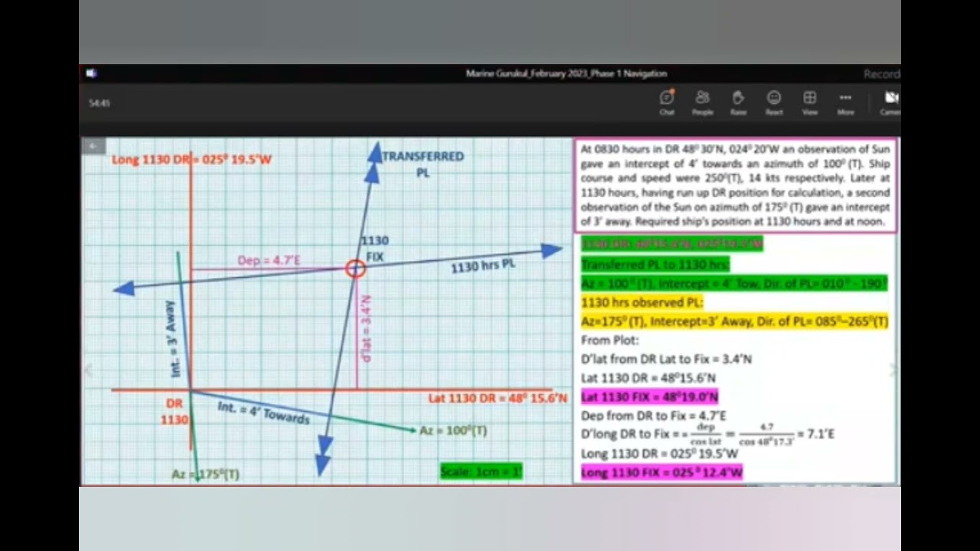Click the 'From Plot:' line
Viewport: 980px width, 551px height.
coord(609,340)
